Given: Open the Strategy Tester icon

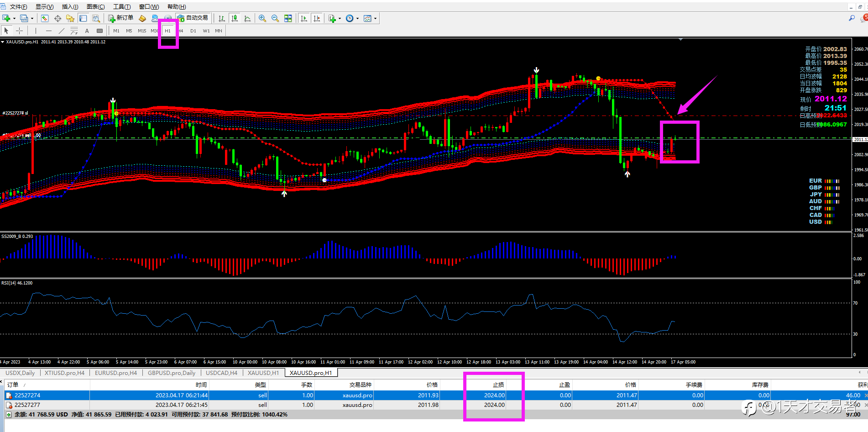Looking at the screenshot, I should coord(96,18).
